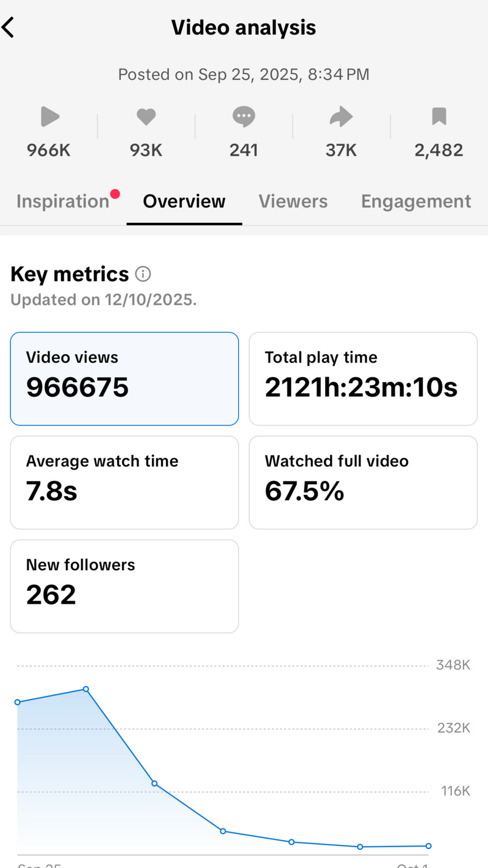Tap the comments bubble icon
This screenshot has width=488, height=868.
point(244,116)
